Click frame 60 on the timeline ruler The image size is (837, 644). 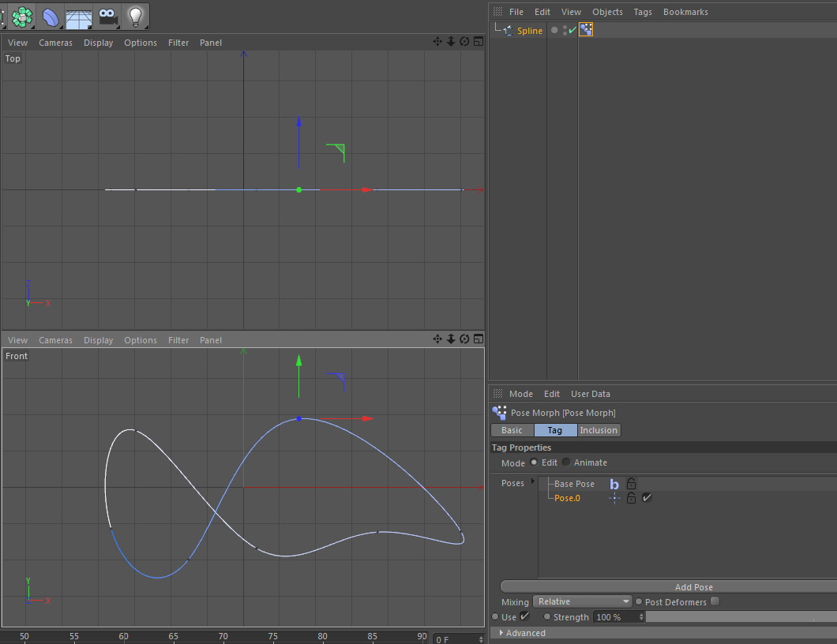[123, 636]
